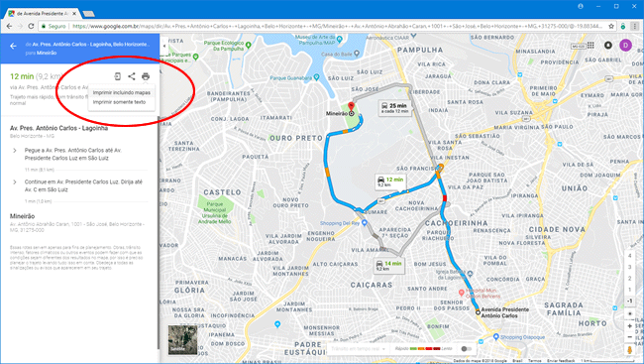Click the 'Enviar feedback' link
Viewport: 644px width, 364px height.
click(x=561, y=361)
